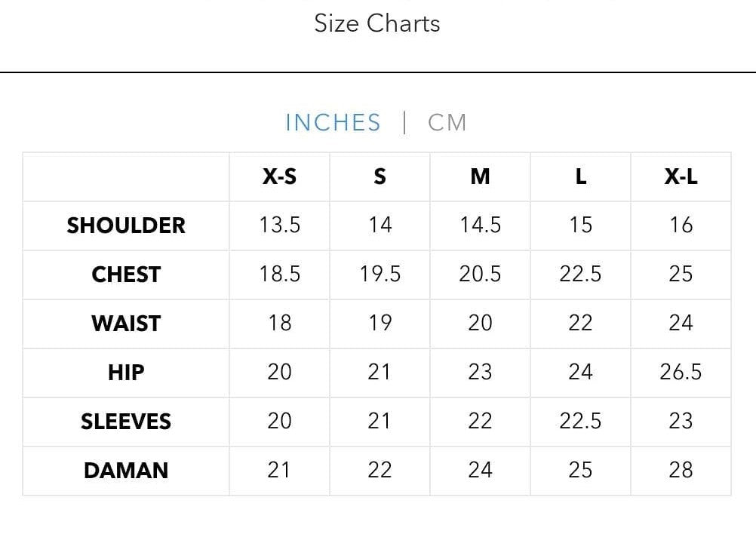
Task: Click the M chest value 20.5
Action: tap(480, 275)
